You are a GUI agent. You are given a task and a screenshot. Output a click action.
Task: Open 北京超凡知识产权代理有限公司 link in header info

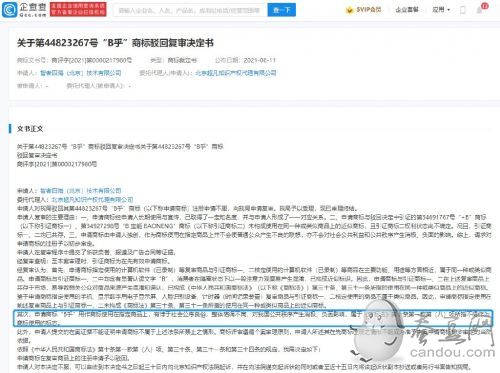point(236,73)
